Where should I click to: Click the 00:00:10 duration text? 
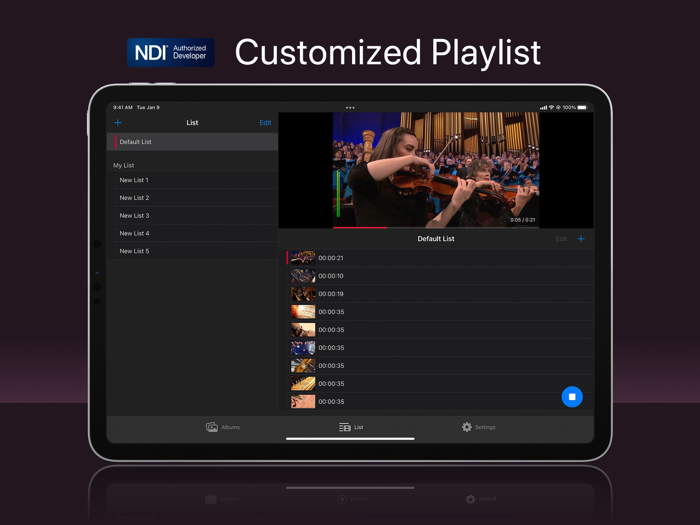click(x=331, y=276)
